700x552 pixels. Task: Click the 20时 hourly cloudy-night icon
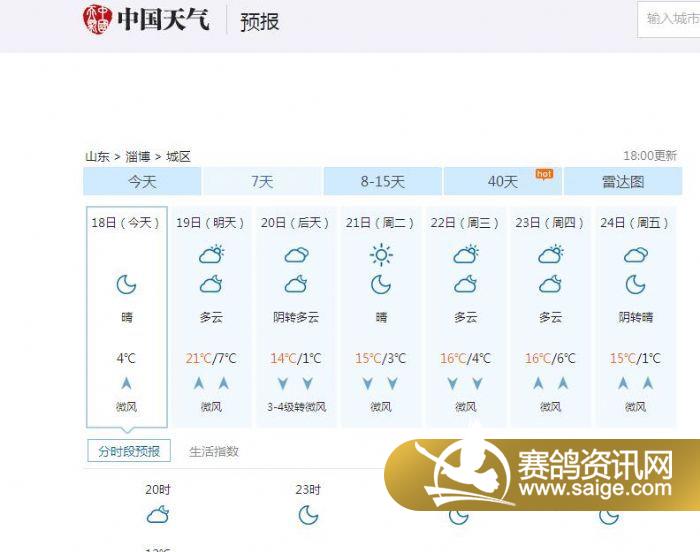point(158,515)
